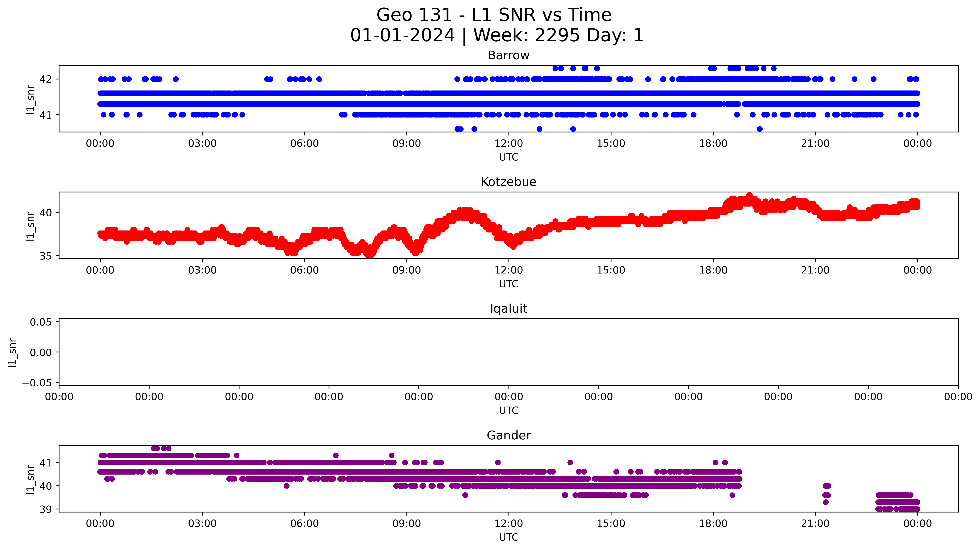The width and height of the screenshot is (980, 550).
Task: Click the 'Geo 131 - L1 SNR vs Time' title
Action: point(494,15)
